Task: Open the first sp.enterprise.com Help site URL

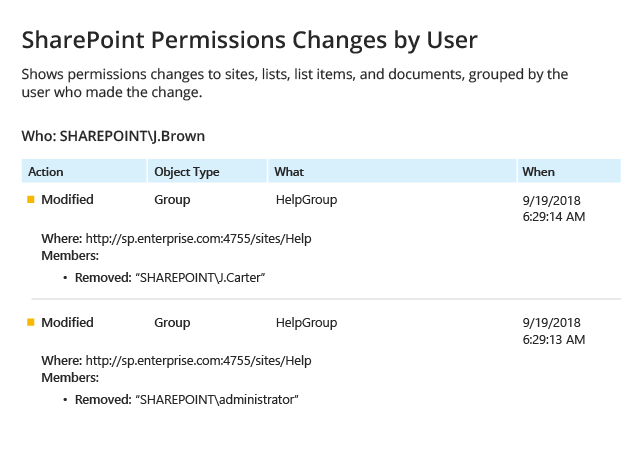Action: [x=198, y=238]
